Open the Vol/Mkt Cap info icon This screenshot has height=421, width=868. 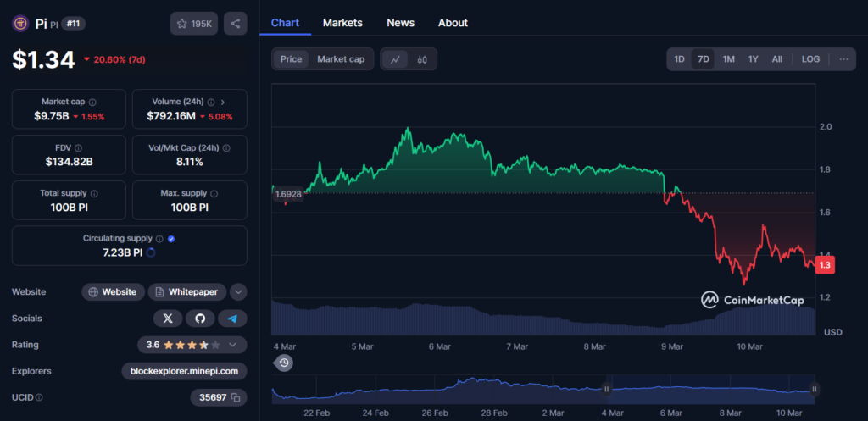[x=226, y=148]
